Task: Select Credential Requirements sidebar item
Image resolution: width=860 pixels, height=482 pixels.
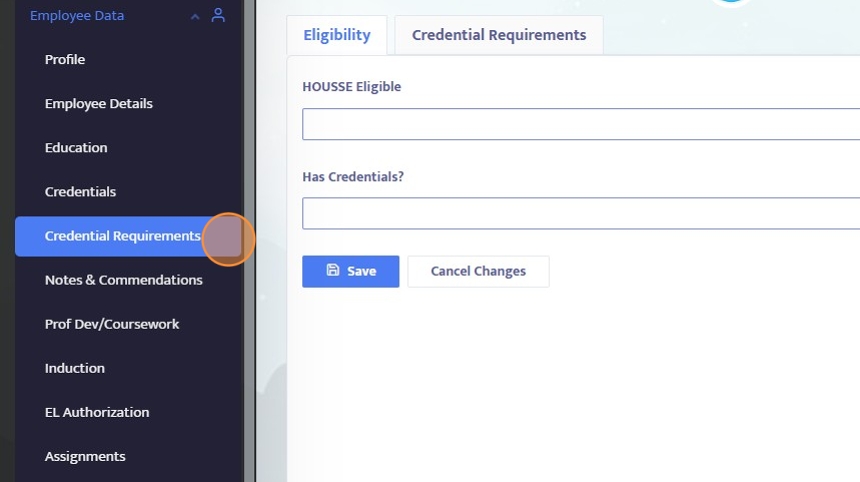Action: (122, 236)
